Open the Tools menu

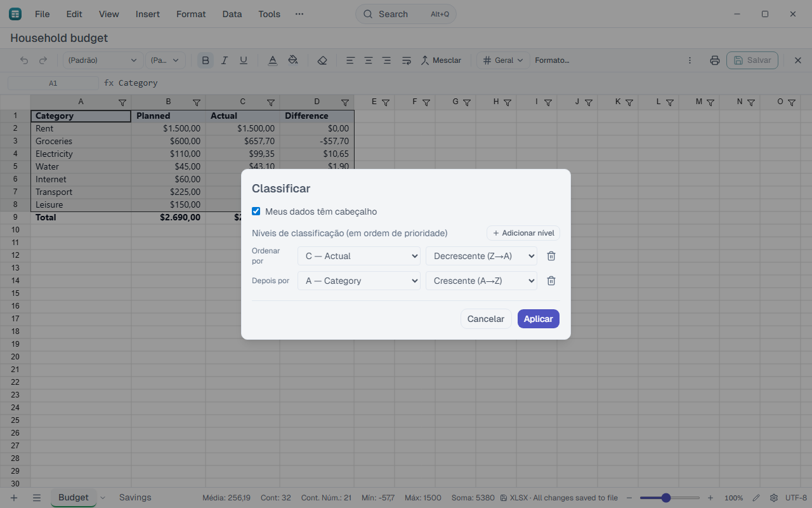270,14
